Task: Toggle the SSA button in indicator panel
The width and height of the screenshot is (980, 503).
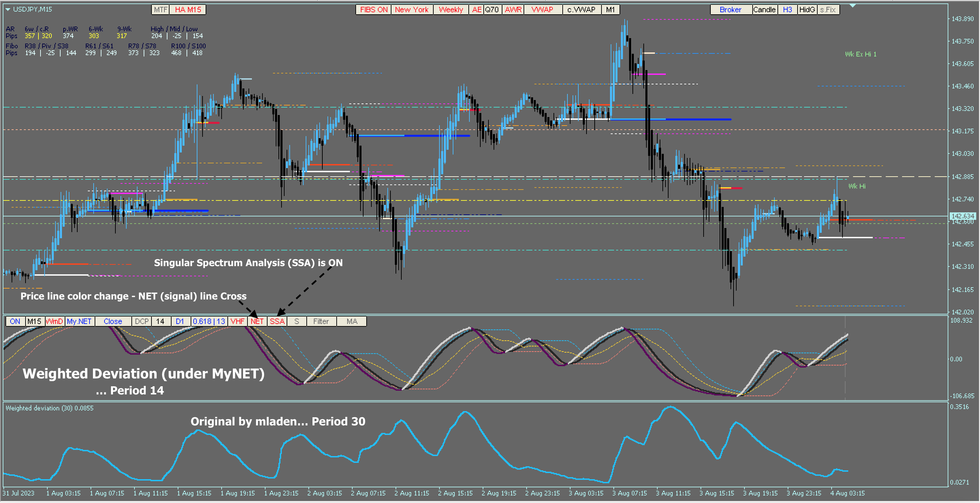Action: coord(277,322)
